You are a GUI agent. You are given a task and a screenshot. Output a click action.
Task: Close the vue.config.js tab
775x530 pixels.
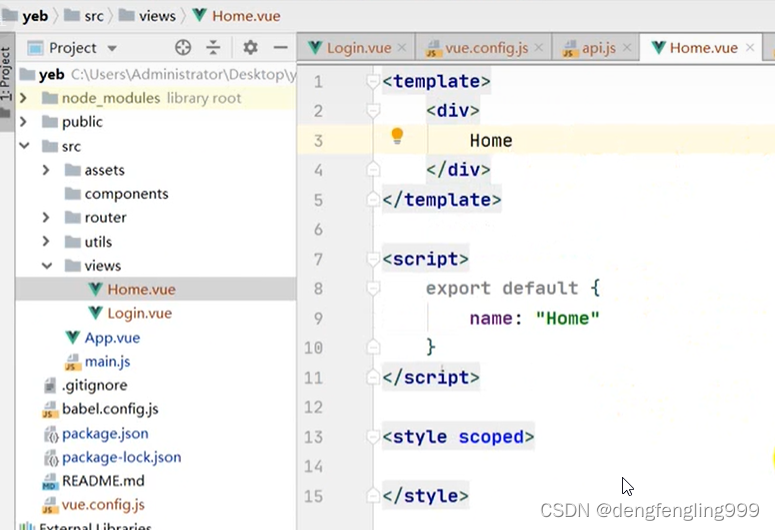(x=539, y=47)
